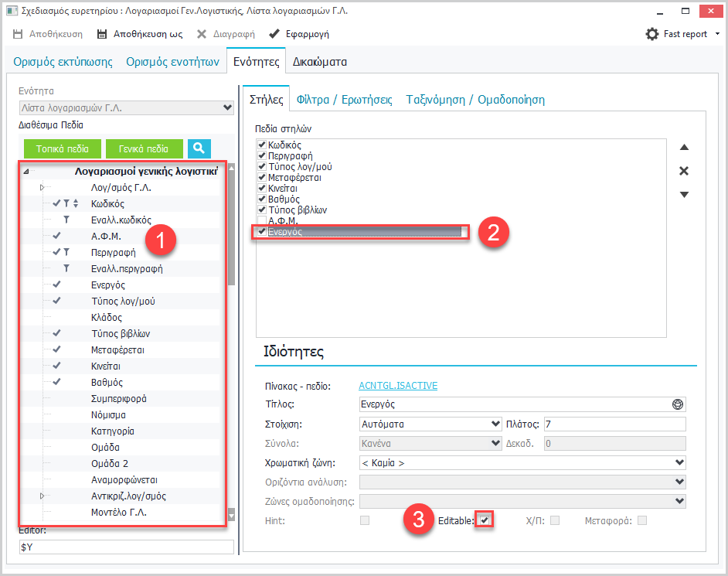Toggle the Editable checkbox
728x576 pixels.
[484, 520]
